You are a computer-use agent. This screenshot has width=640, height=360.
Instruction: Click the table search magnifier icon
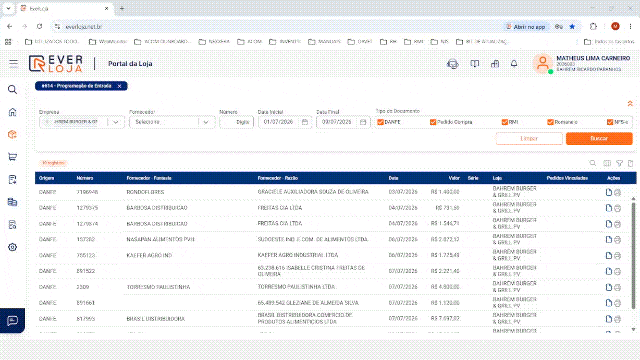tap(593, 163)
